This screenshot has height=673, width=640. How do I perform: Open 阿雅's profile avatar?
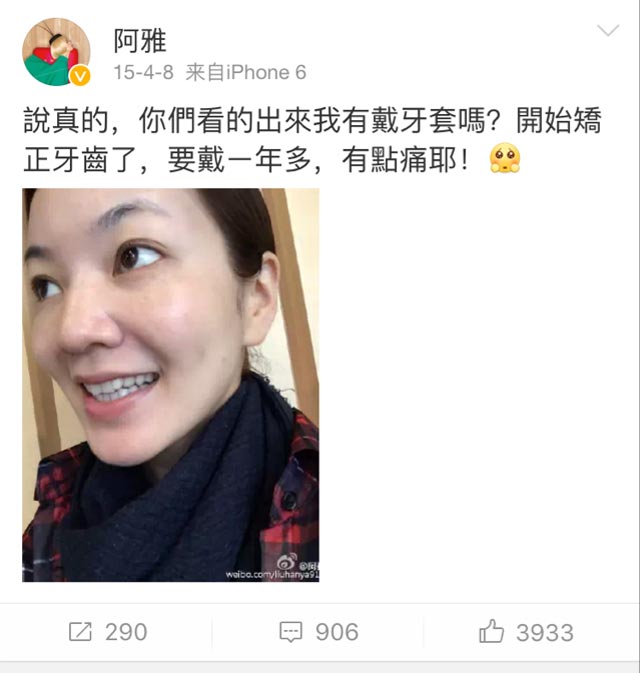(x=56, y=52)
